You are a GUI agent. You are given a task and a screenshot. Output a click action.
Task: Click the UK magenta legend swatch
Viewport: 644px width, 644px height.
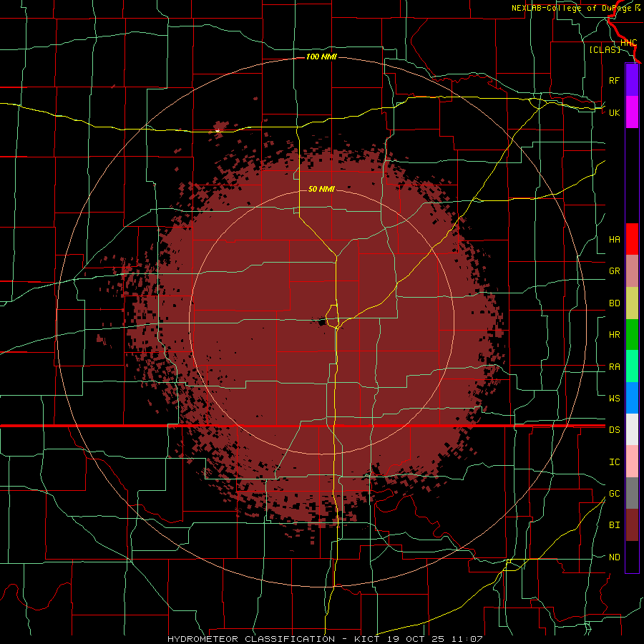click(632, 112)
